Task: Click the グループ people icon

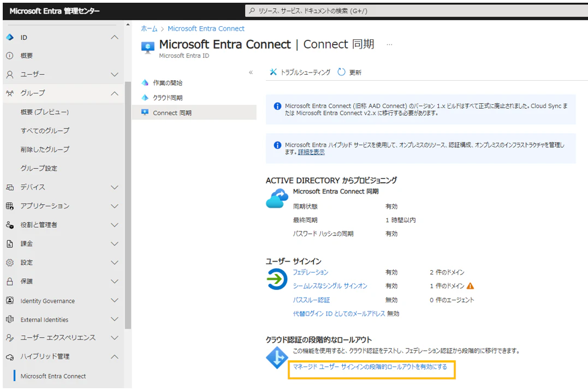Action: 10,93
